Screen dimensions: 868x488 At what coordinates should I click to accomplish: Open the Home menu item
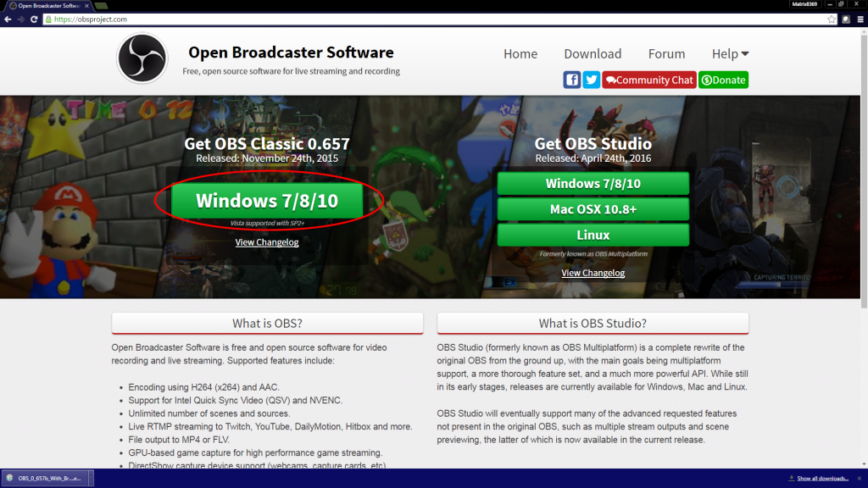520,53
